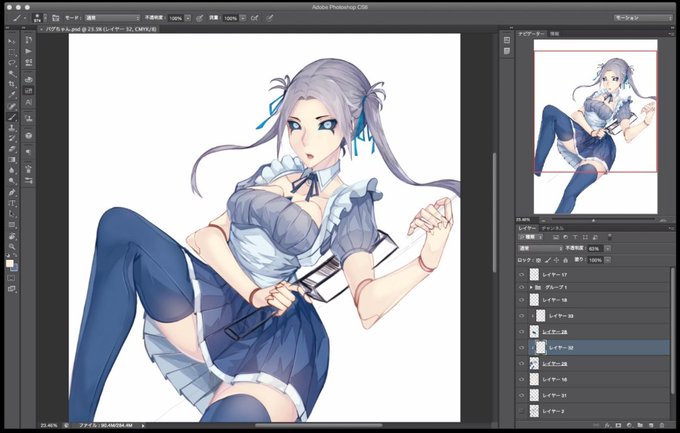Viewport: 680px width, 433px height.
Task: Click the foreground color swatch
Action: [10, 264]
